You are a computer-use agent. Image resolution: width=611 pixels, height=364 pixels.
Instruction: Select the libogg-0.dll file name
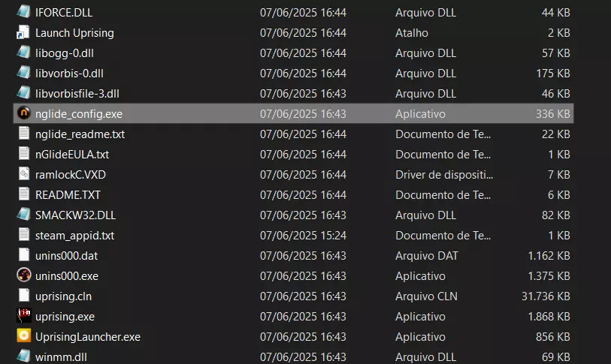[x=65, y=53]
